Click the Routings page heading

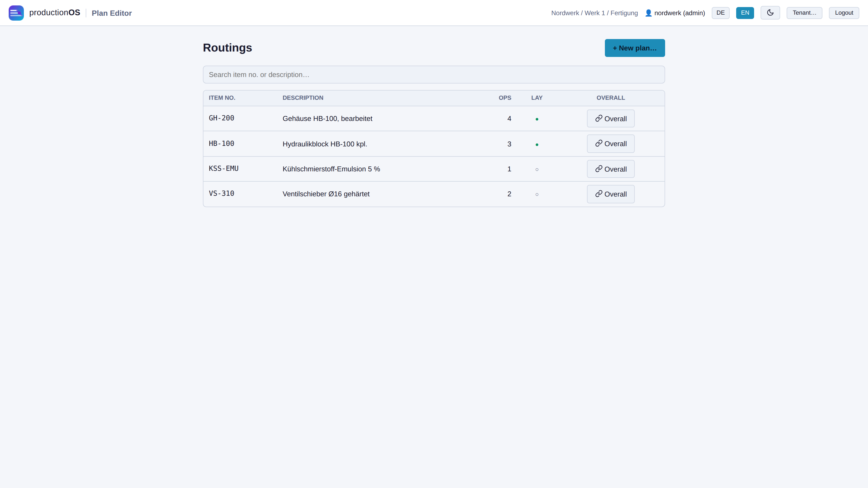pyautogui.click(x=228, y=48)
